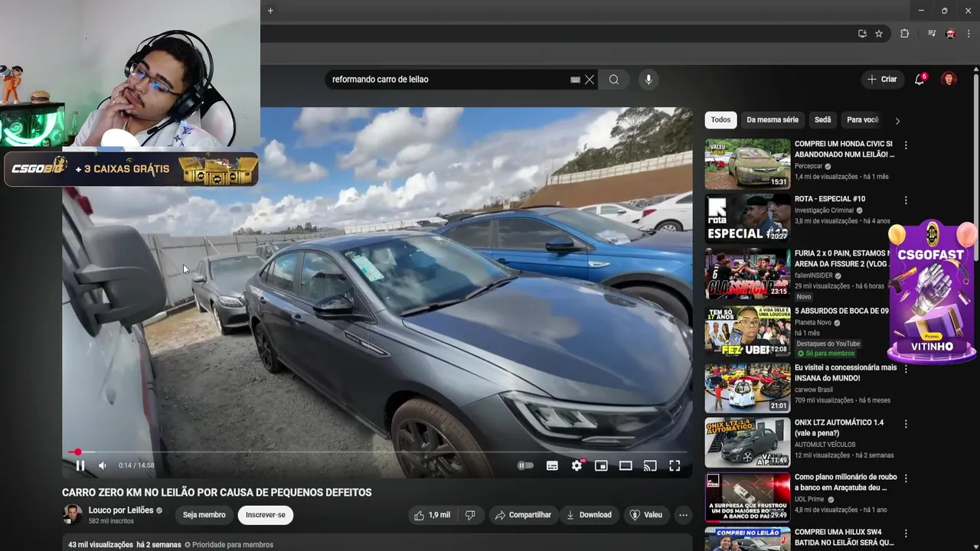Click the Download button
The width and height of the screenshot is (980, 551).
pos(589,515)
